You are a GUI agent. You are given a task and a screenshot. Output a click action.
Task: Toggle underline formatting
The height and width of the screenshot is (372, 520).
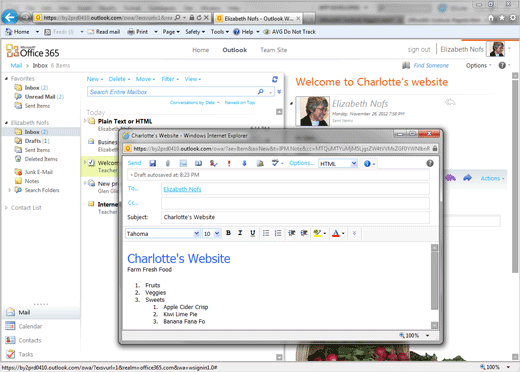point(253,233)
